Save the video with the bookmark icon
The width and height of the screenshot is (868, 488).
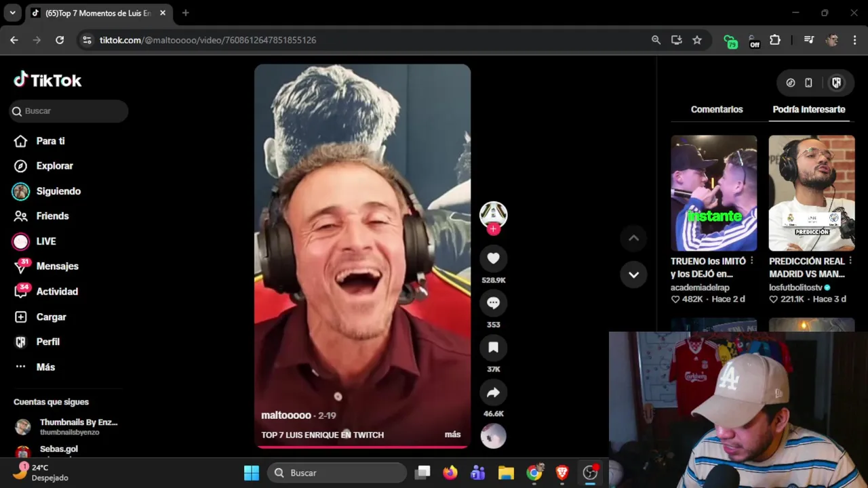[493, 348]
